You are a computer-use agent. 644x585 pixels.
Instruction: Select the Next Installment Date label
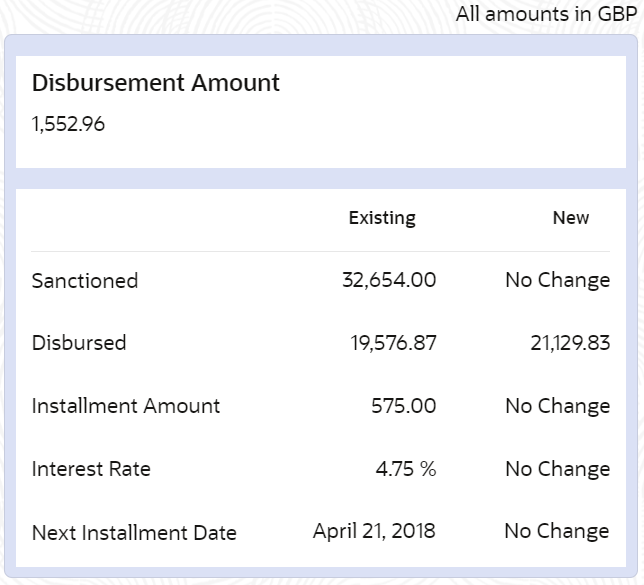tap(134, 533)
